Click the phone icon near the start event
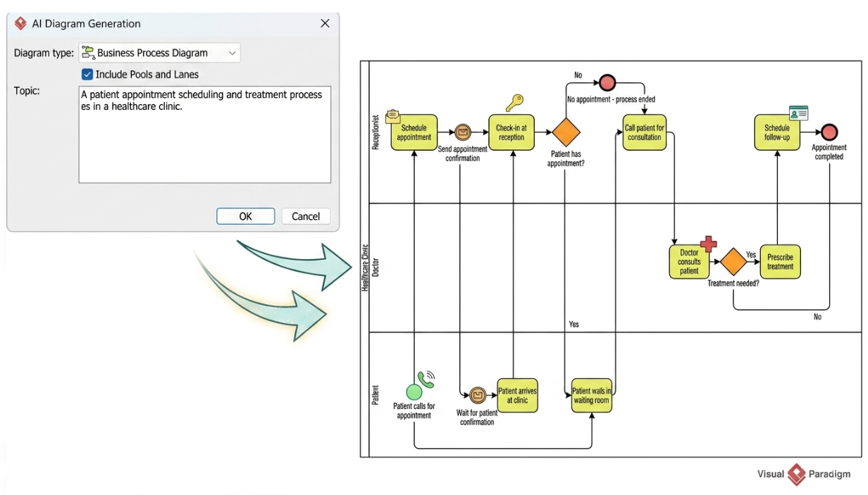 [426, 380]
